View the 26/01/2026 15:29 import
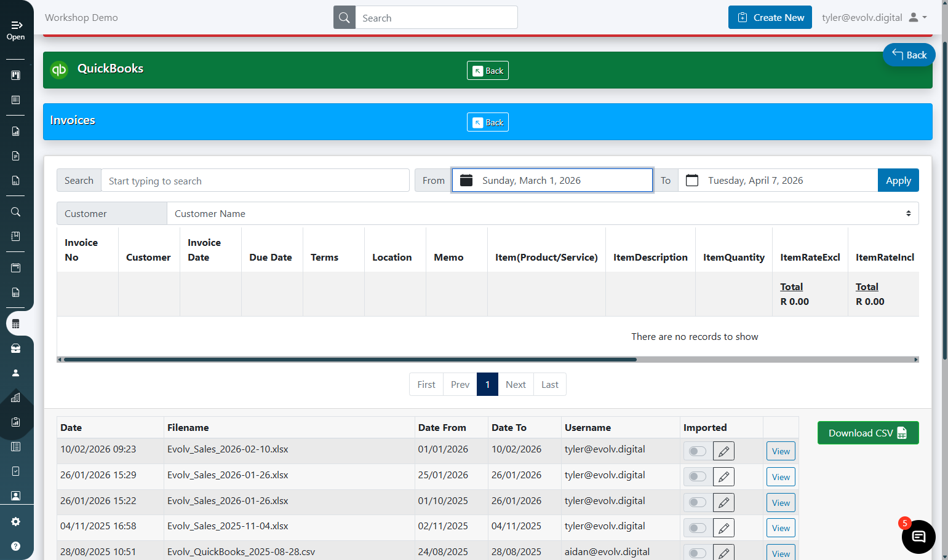The height and width of the screenshot is (560, 948). pos(781,477)
